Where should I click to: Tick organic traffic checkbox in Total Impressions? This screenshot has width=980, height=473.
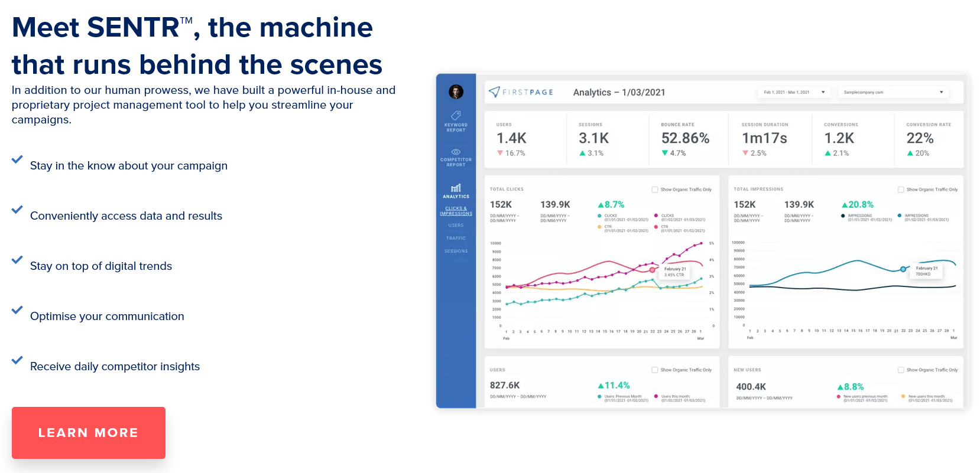(x=901, y=190)
